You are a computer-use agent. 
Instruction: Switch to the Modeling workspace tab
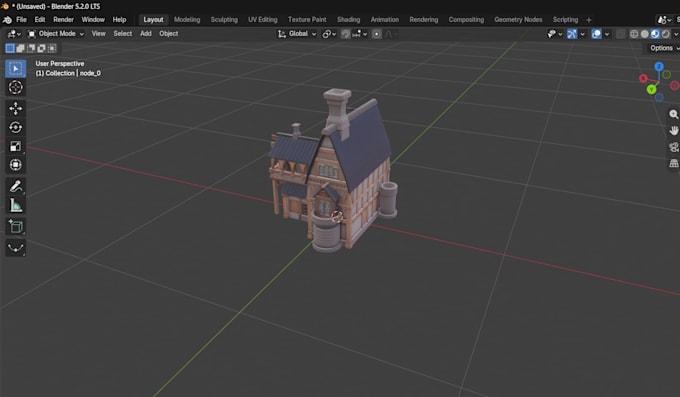[187, 20]
